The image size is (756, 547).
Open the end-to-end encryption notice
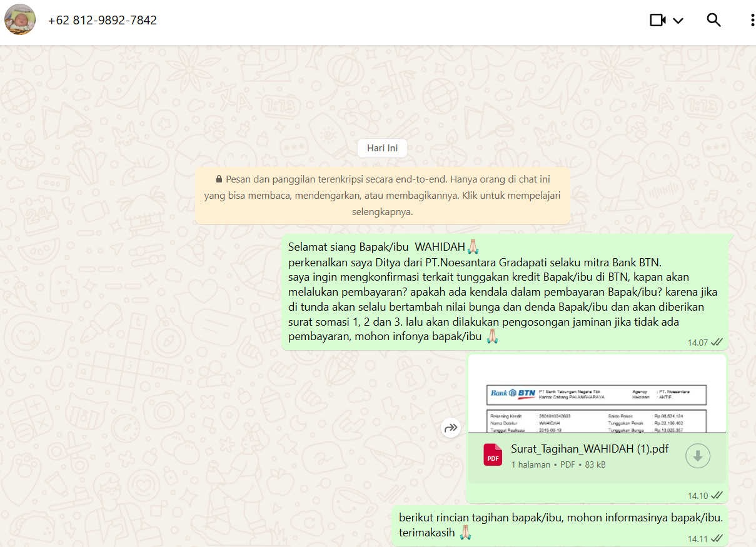[382, 195]
